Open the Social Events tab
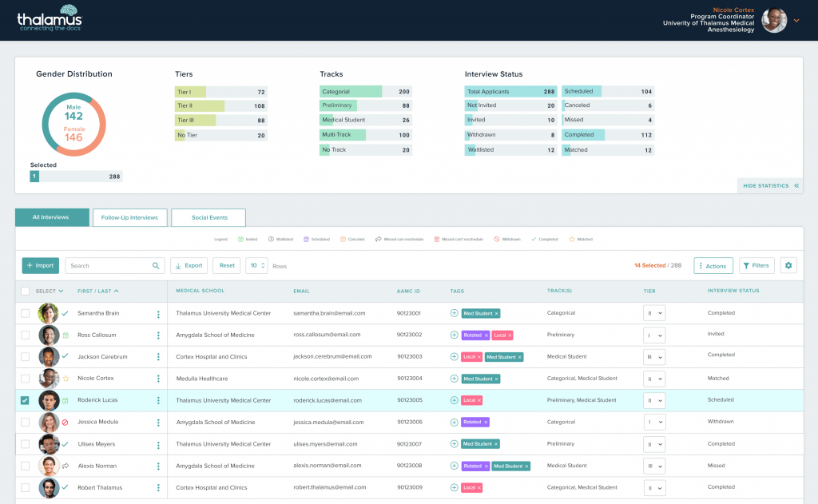The width and height of the screenshot is (818, 504). [208, 217]
